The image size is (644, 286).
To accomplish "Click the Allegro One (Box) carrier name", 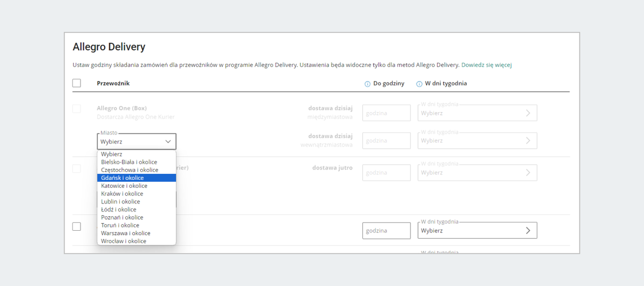I will [x=122, y=108].
